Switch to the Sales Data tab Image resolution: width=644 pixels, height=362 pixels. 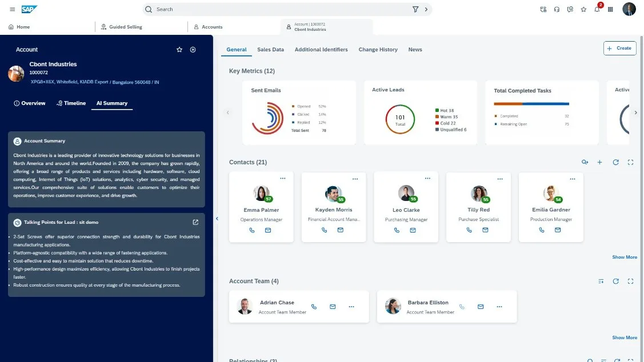pyautogui.click(x=270, y=50)
